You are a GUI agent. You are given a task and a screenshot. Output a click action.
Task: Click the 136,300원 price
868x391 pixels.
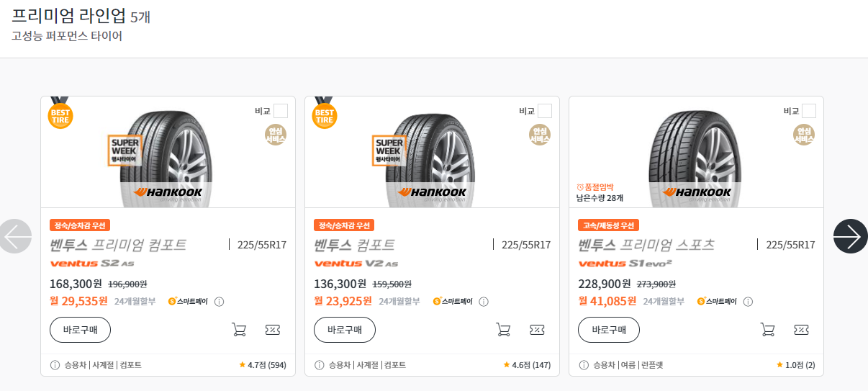coord(340,284)
